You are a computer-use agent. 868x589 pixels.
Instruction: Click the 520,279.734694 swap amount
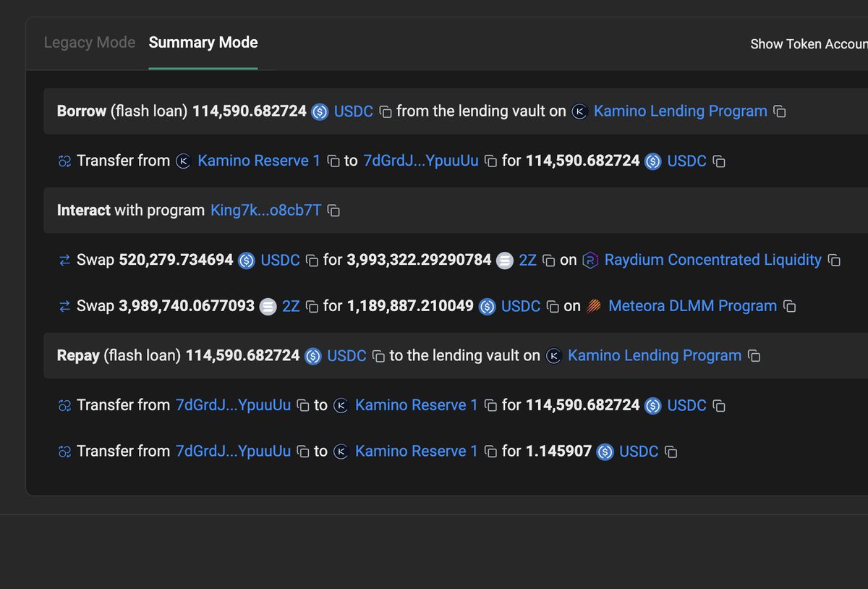click(x=176, y=260)
